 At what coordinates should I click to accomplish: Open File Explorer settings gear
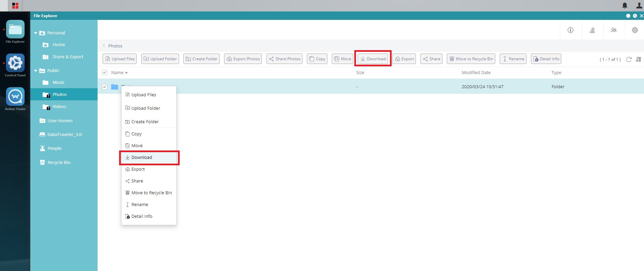[x=635, y=30]
